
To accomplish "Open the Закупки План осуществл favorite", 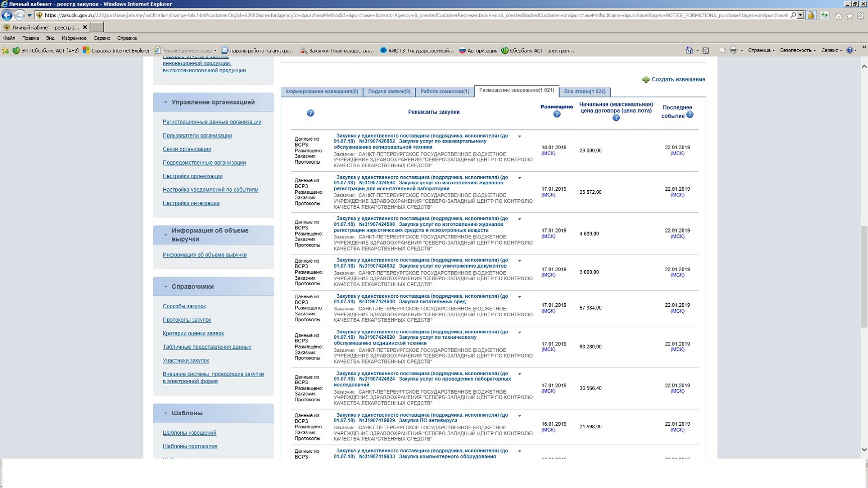I will [337, 50].
